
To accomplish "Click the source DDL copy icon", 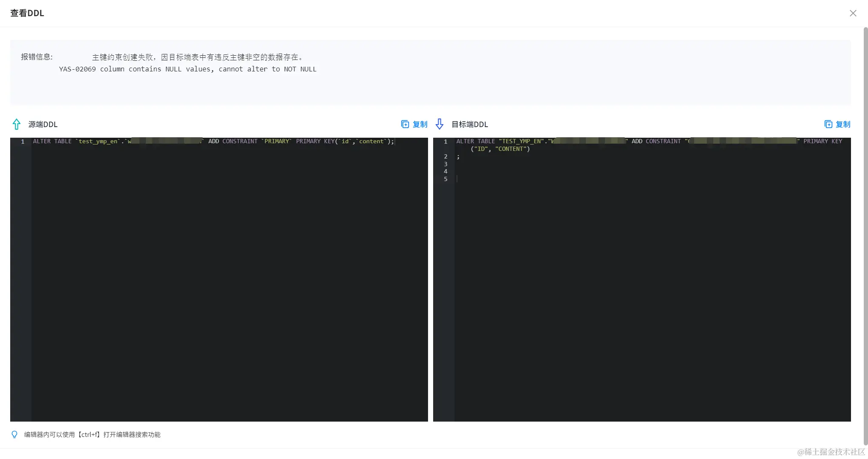I will pos(405,124).
